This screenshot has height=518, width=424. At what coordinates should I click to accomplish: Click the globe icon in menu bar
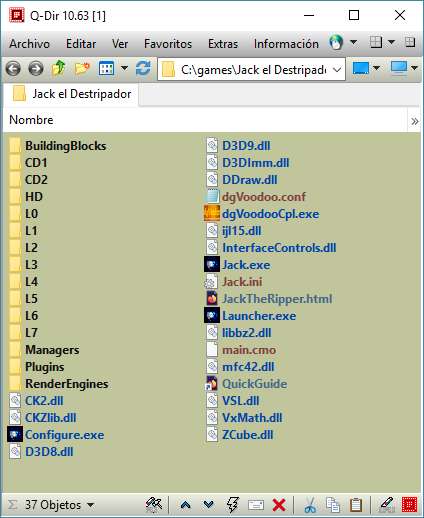tap(336, 42)
